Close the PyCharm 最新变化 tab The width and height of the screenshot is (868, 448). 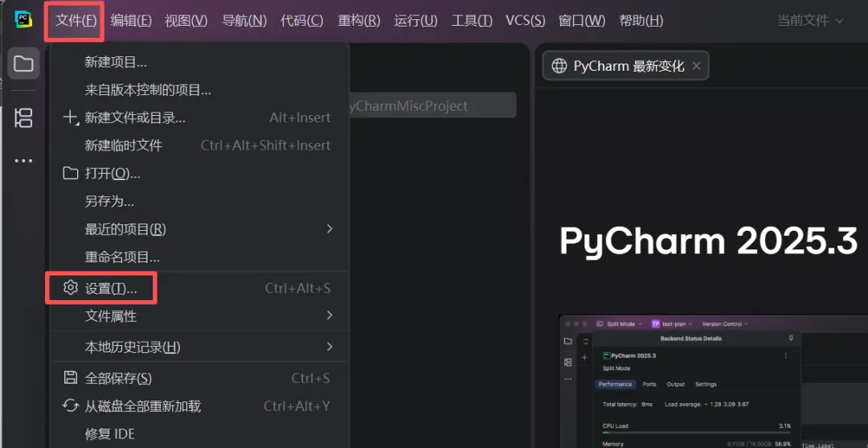[696, 67]
